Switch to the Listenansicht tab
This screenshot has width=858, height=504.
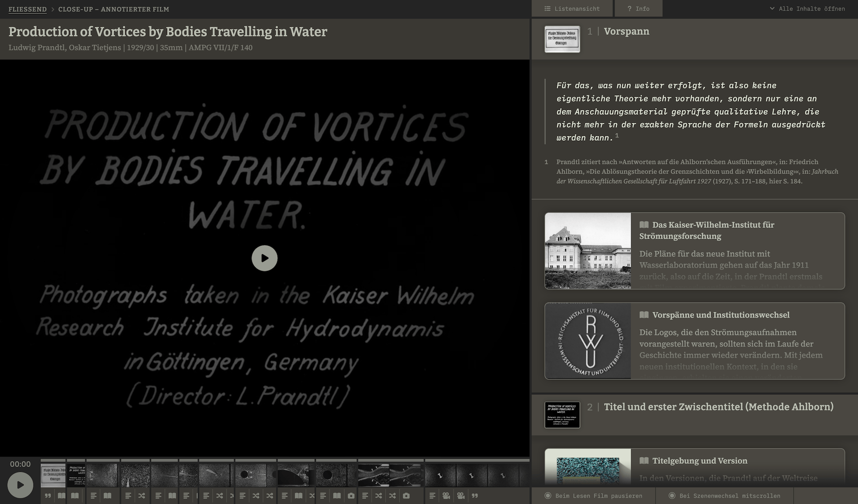(x=572, y=8)
